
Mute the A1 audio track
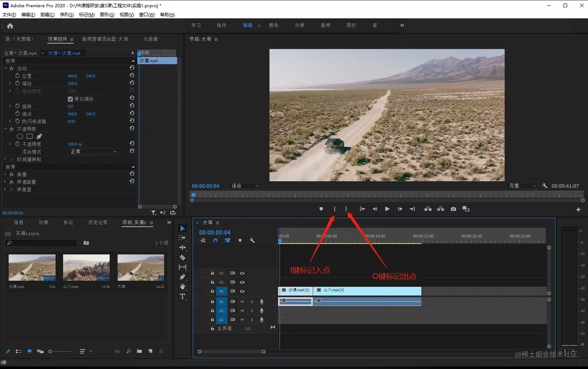pos(242,302)
